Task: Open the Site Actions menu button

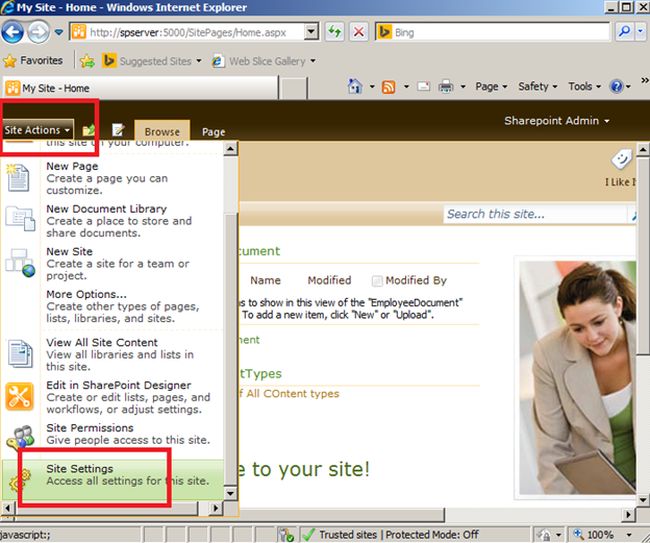Action: click(x=37, y=130)
